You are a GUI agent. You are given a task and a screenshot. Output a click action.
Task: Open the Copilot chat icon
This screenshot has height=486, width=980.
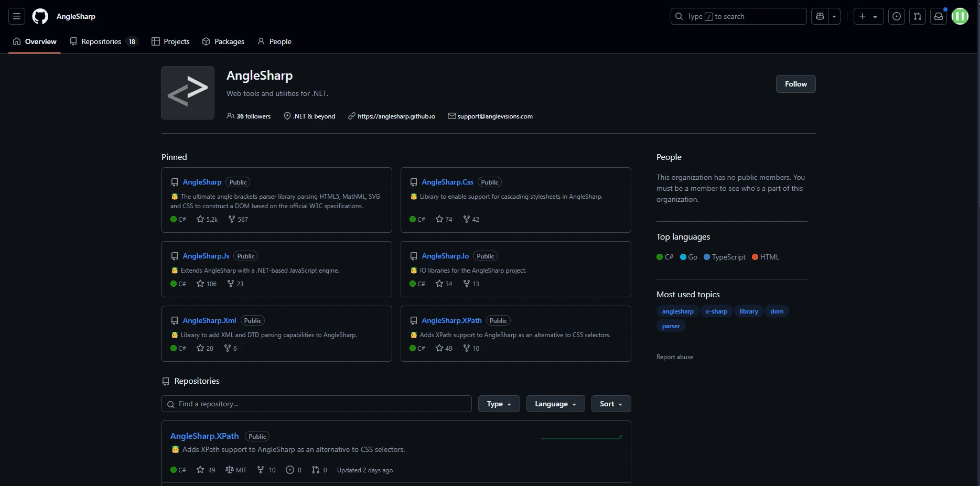coord(820,16)
